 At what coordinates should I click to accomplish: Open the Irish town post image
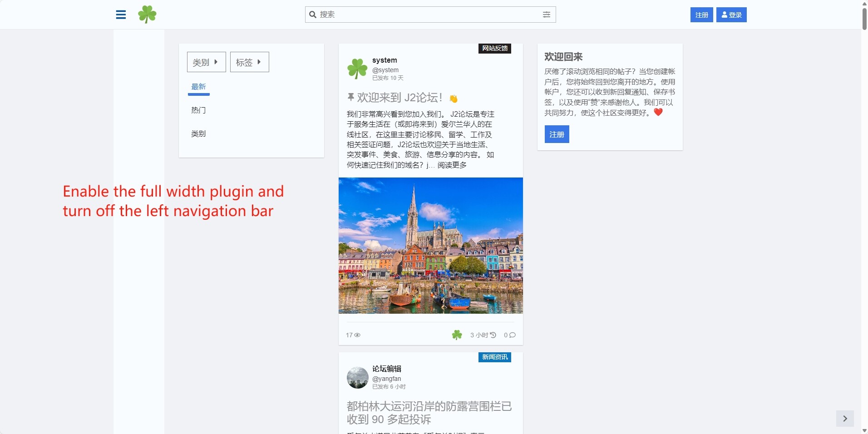tap(430, 245)
